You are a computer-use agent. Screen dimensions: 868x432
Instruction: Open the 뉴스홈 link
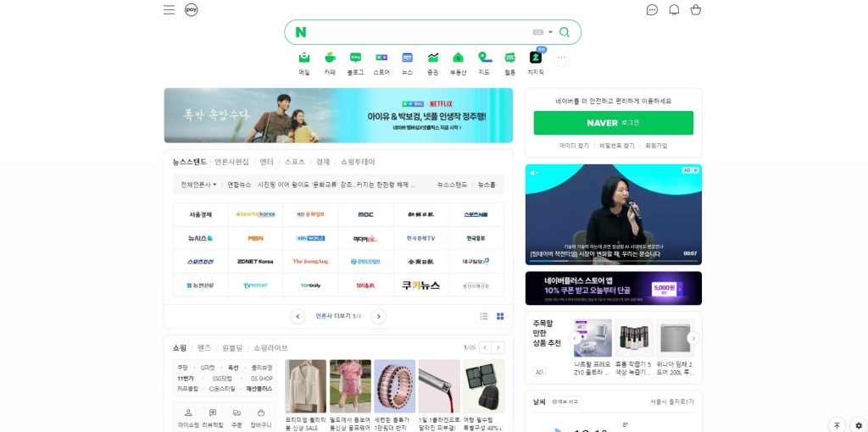(487, 184)
